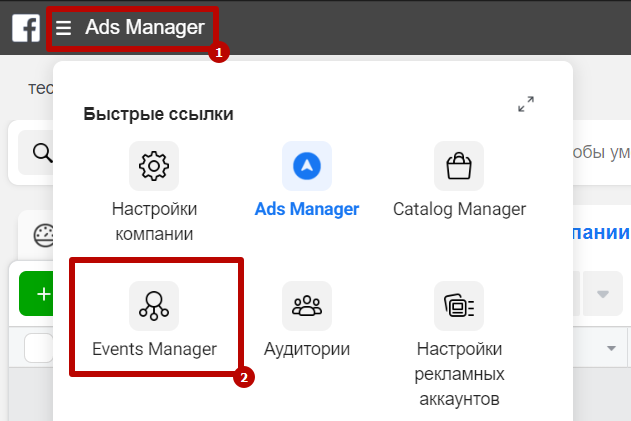The height and width of the screenshot is (421, 631).
Task: Open Настройки компании gear icon
Action: (x=154, y=166)
